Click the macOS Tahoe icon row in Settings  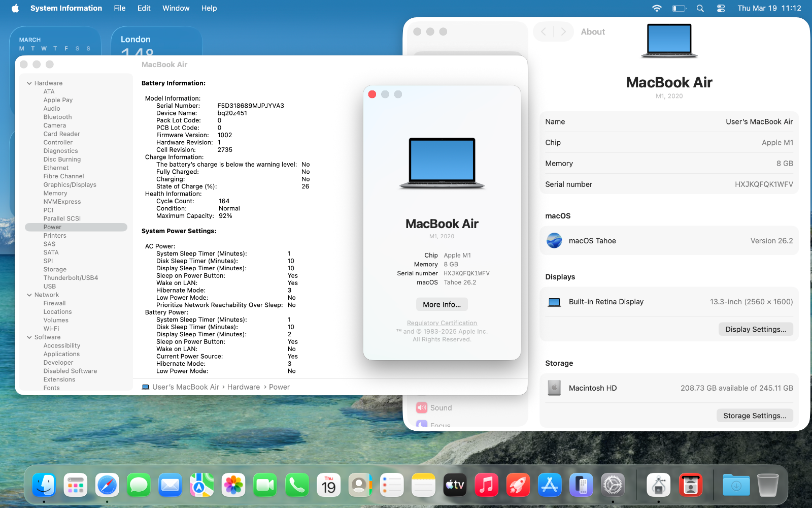(x=669, y=241)
